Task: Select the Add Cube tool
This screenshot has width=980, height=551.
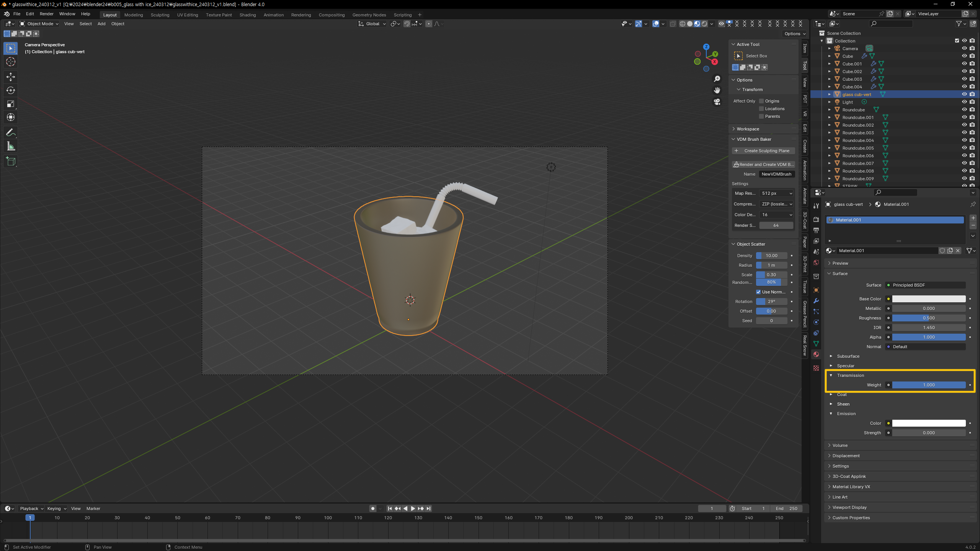Action: 10,161
